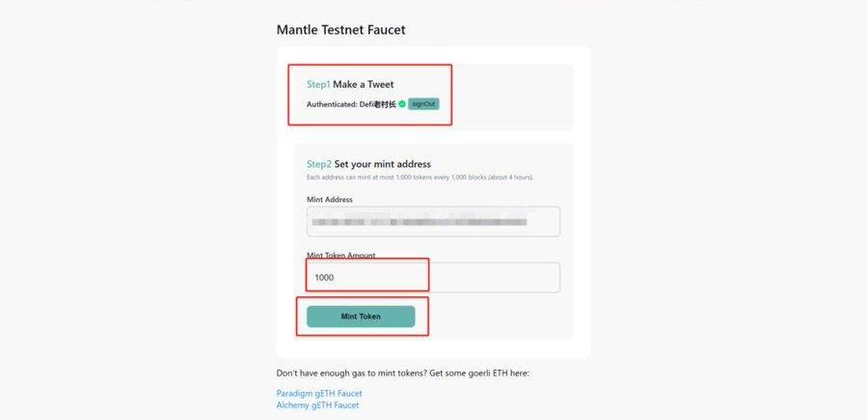
Task: Click the not enough gas question text
Action: 402,373
